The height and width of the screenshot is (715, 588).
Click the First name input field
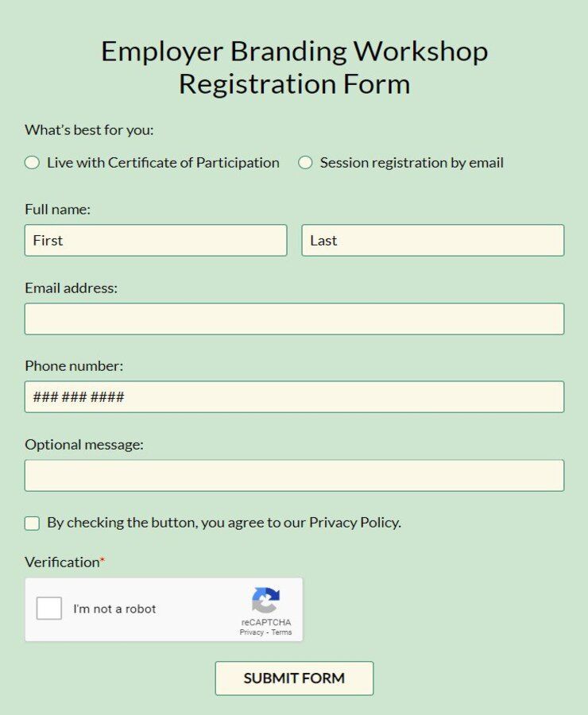click(x=156, y=240)
